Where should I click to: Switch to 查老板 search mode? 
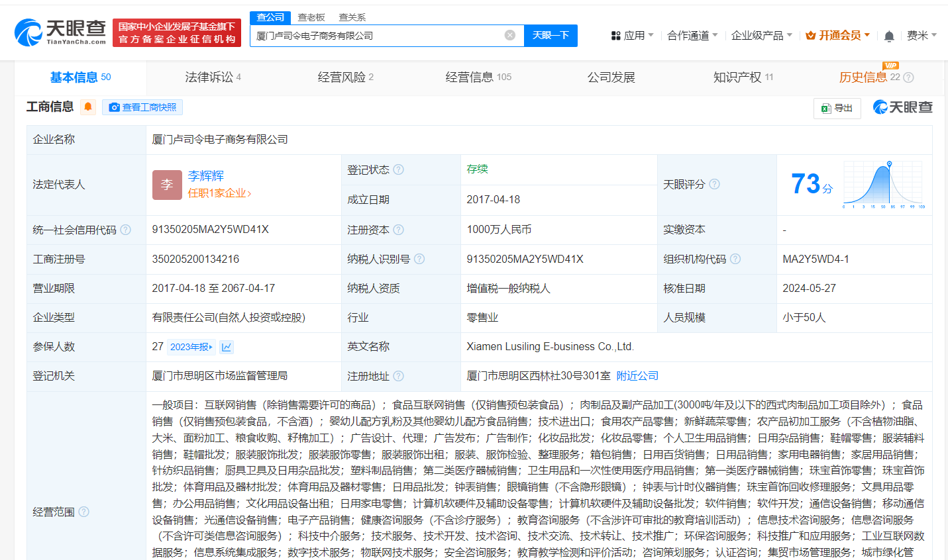(311, 17)
